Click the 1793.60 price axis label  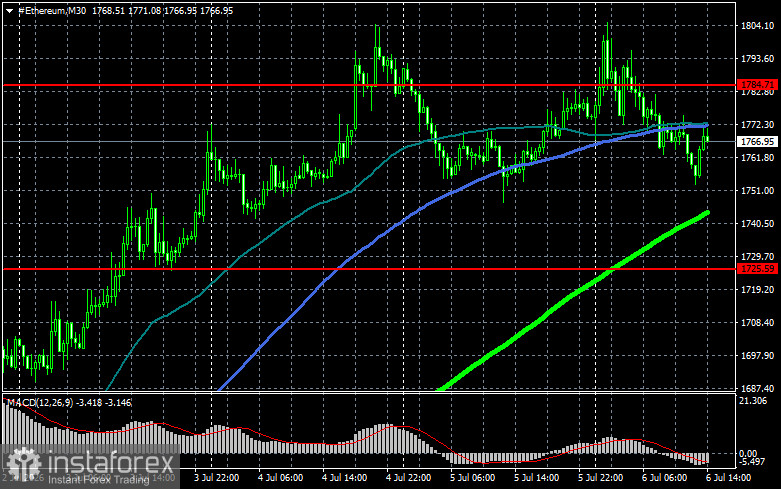758,59
